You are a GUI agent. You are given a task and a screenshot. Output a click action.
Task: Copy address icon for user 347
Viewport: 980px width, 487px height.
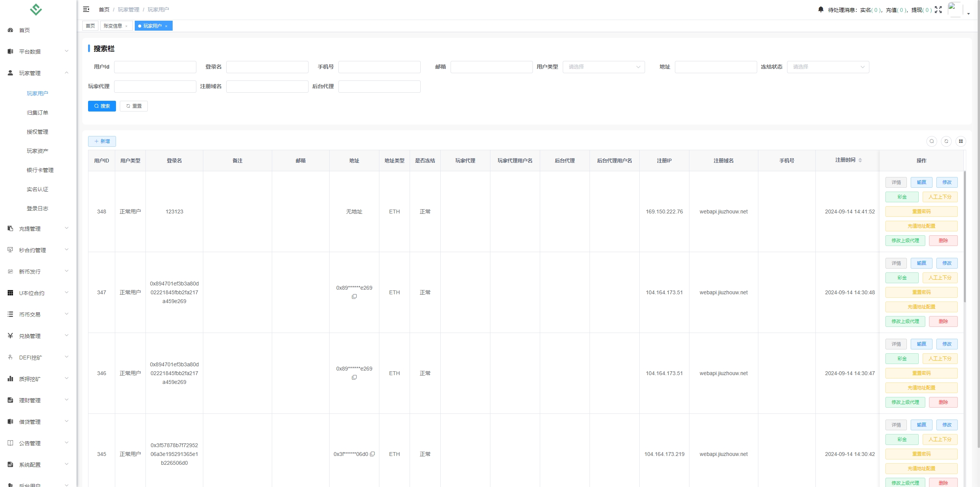pyautogui.click(x=354, y=297)
